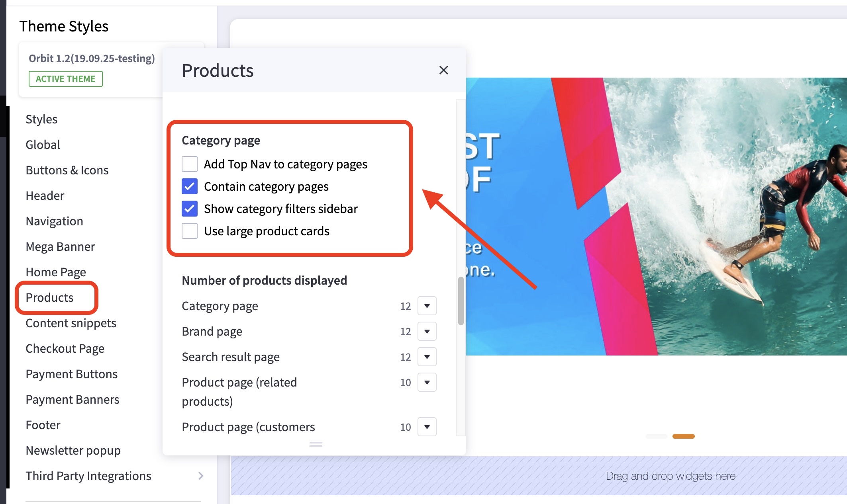The height and width of the screenshot is (504, 847).
Task: Open the Styles section
Action: click(x=41, y=119)
